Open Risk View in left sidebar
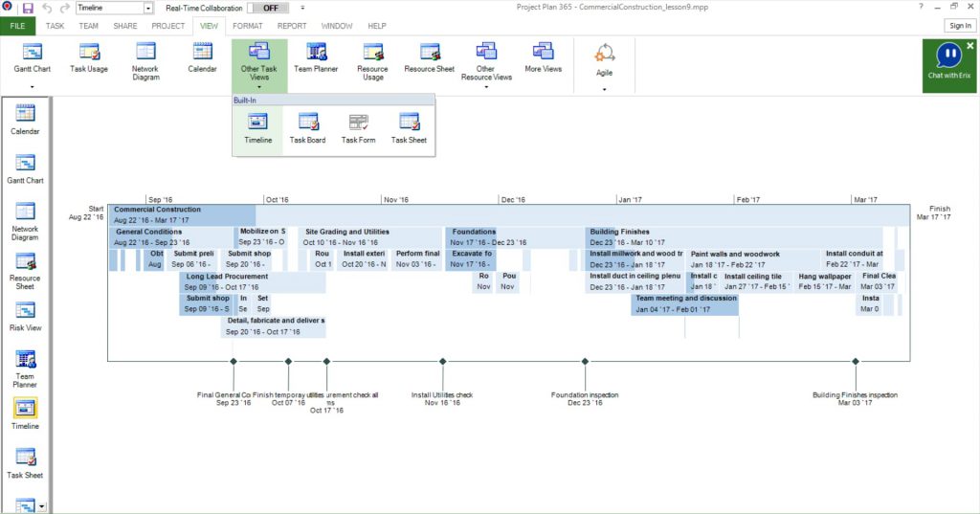Screen dimensions: 980x514 [25, 316]
